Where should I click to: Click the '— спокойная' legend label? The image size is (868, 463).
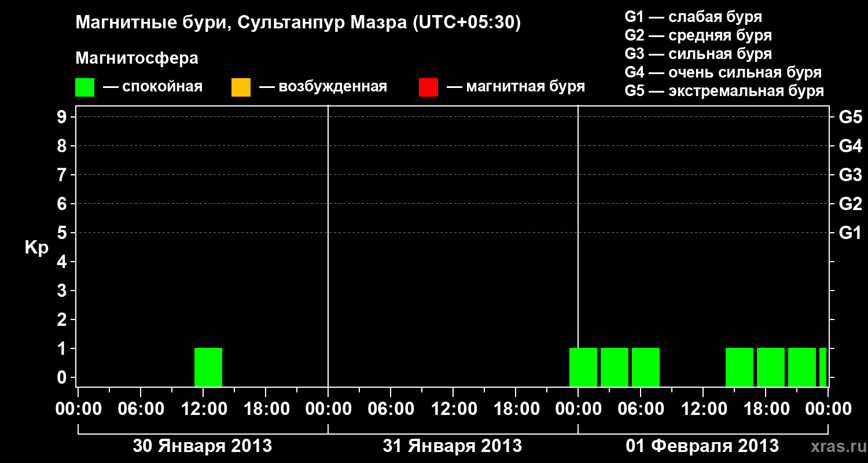click(x=153, y=87)
